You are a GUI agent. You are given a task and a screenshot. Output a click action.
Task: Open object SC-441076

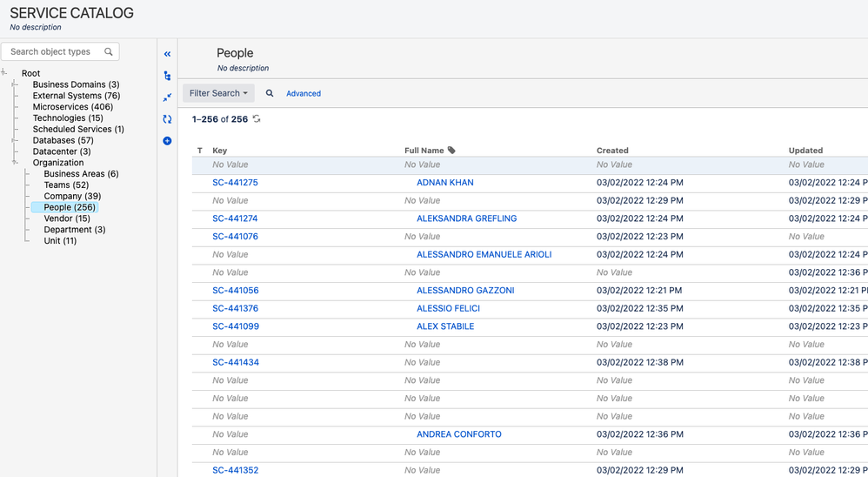[x=236, y=236]
